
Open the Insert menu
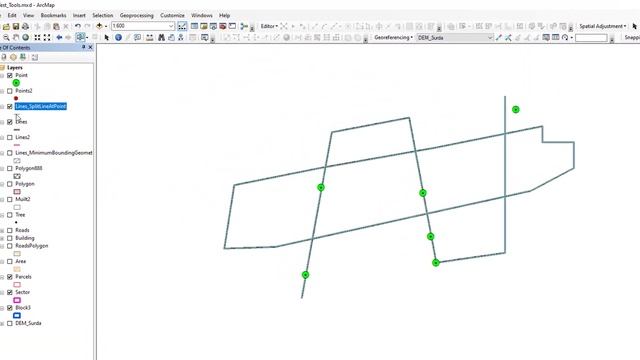click(x=79, y=16)
